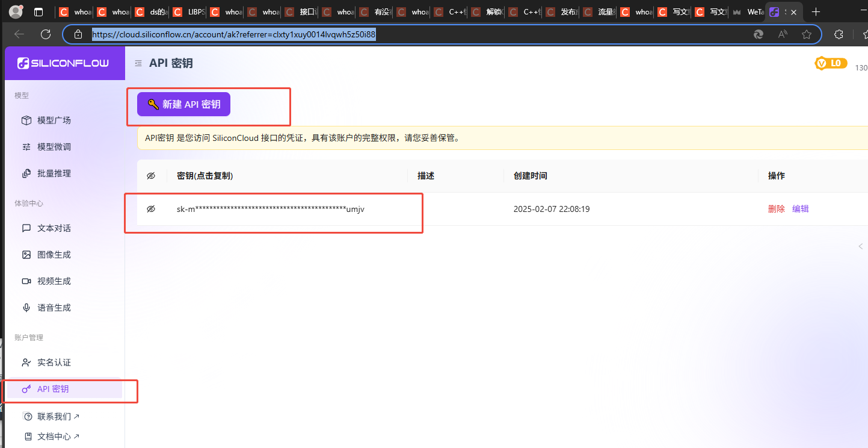Open the browser extensions puzzle icon
The height and width of the screenshot is (448, 868).
839,34
